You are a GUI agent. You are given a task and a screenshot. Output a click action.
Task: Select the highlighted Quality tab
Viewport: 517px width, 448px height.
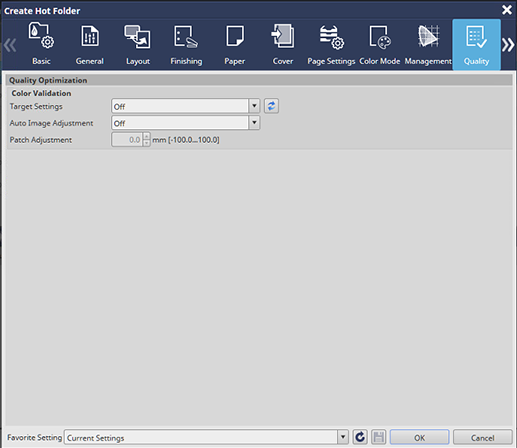[x=476, y=44]
